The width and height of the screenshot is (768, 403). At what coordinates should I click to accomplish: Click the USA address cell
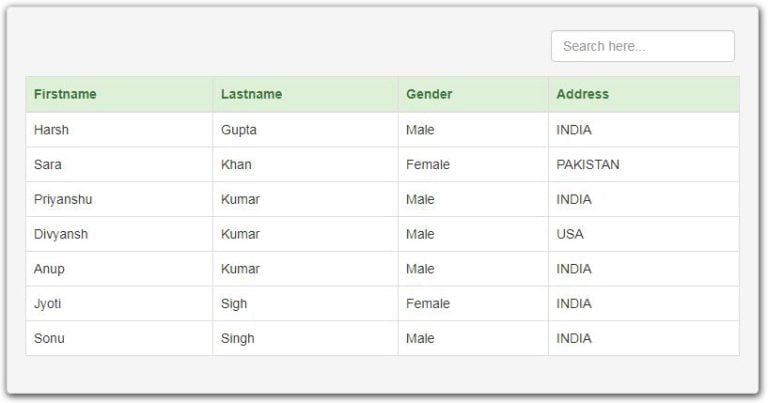pos(570,234)
